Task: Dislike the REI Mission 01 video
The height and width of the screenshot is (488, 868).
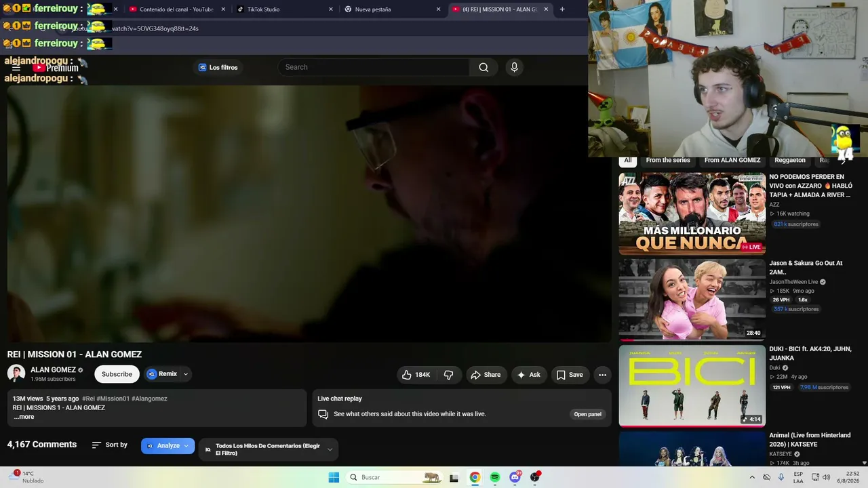Action: pos(448,375)
